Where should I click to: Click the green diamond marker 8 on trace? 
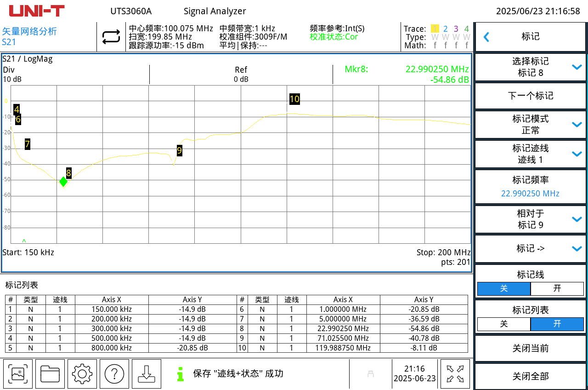point(63,182)
